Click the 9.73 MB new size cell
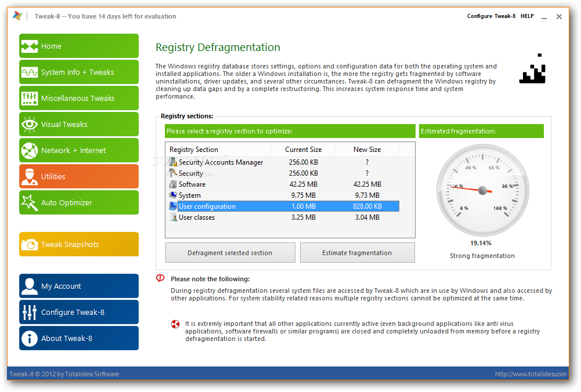 tap(367, 195)
